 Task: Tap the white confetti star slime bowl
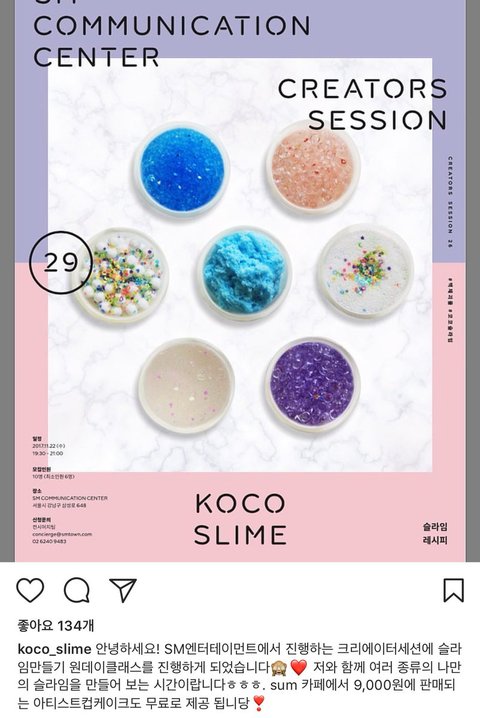365,272
